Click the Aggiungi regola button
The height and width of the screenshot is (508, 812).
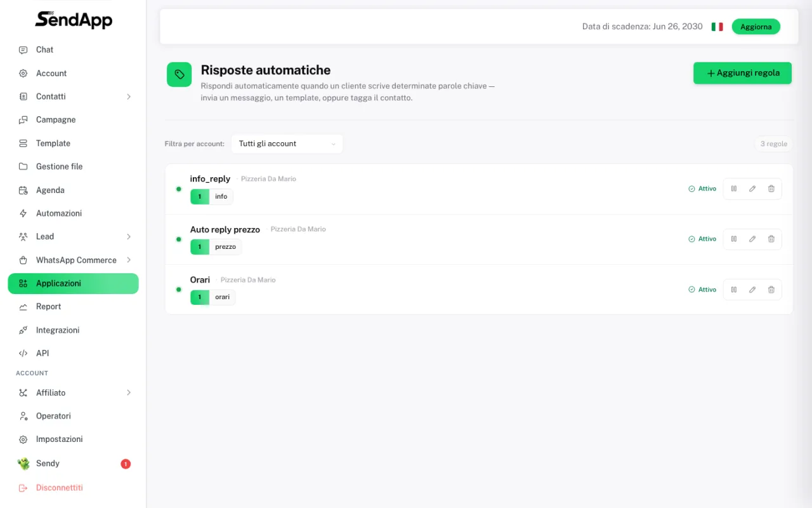point(742,73)
